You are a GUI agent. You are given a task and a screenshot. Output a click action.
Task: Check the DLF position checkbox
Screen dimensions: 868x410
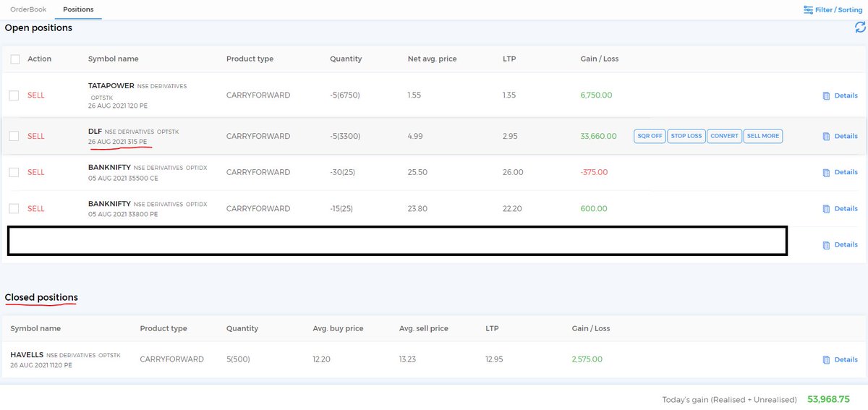point(14,136)
